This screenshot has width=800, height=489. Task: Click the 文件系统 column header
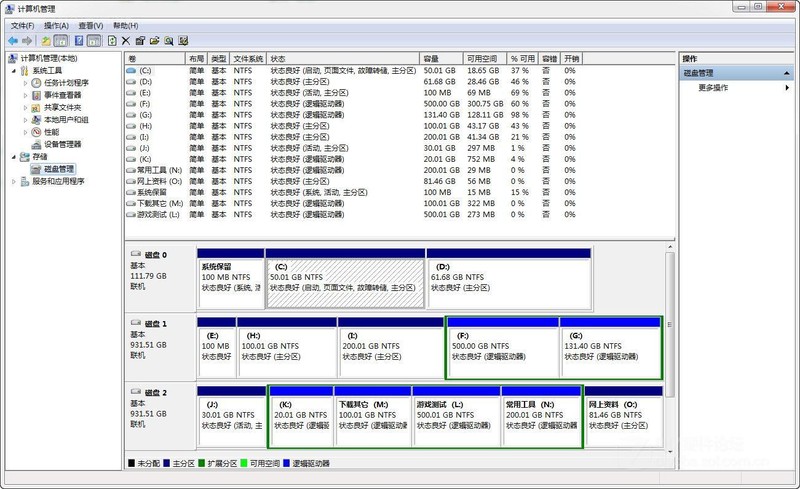pyautogui.click(x=248, y=59)
